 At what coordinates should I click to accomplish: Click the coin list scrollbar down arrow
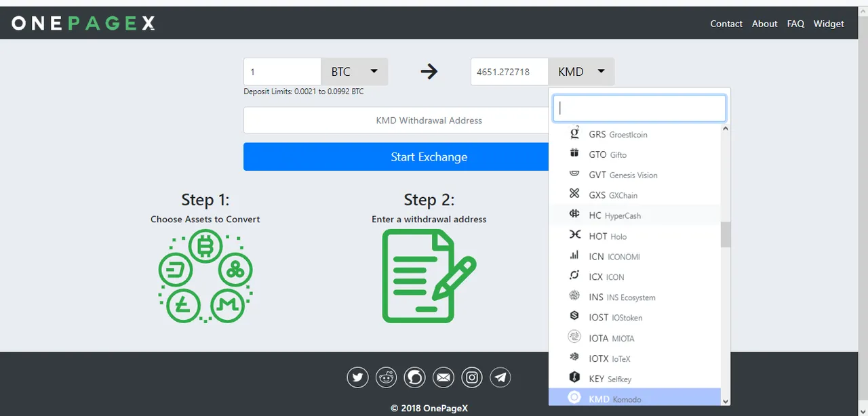pyautogui.click(x=726, y=401)
